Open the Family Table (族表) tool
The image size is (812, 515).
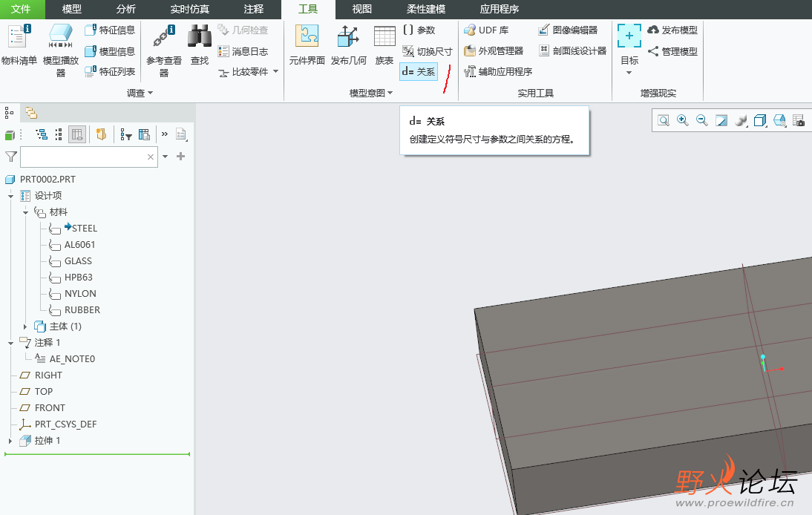point(384,45)
